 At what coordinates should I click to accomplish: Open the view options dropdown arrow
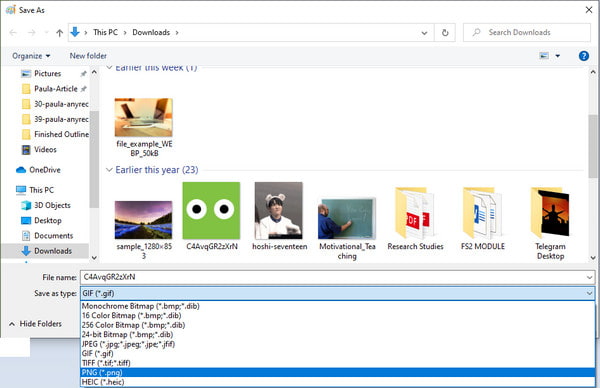tap(558, 56)
